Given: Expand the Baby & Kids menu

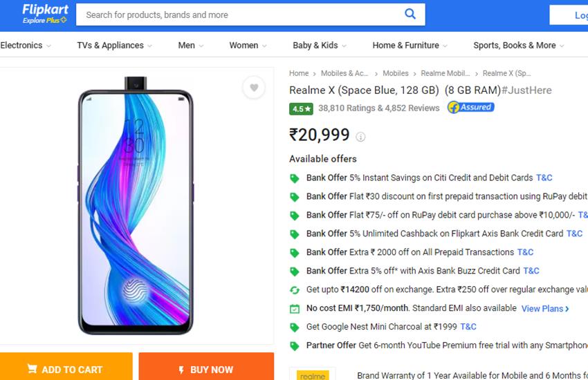Looking at the screenshot, I should (319, 46).
